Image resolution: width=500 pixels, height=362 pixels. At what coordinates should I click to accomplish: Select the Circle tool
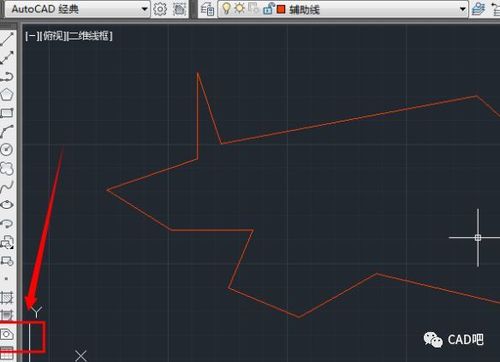pos(7,150)
